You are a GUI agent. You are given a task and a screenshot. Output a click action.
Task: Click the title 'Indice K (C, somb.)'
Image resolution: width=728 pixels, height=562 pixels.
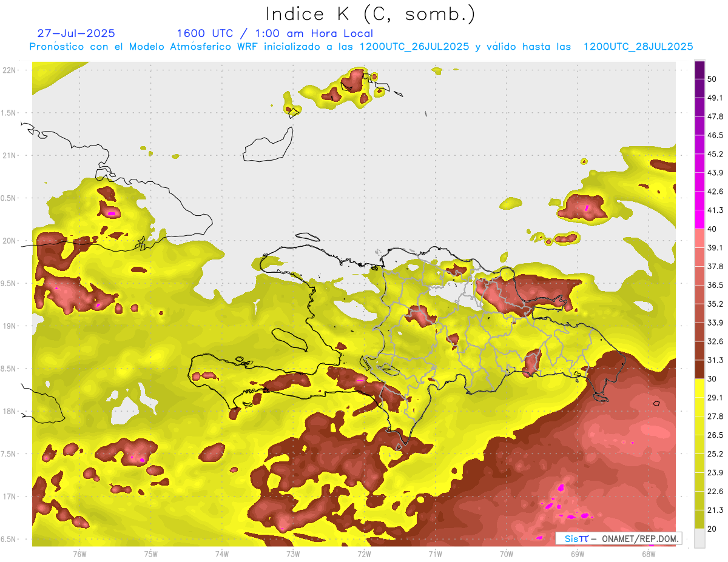click(x=370, y=15)
